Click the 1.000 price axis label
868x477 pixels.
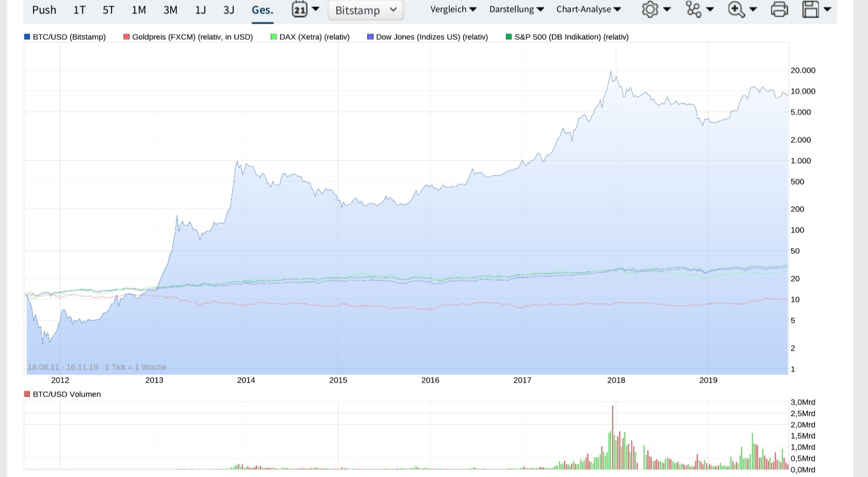(x=801, y=161)
